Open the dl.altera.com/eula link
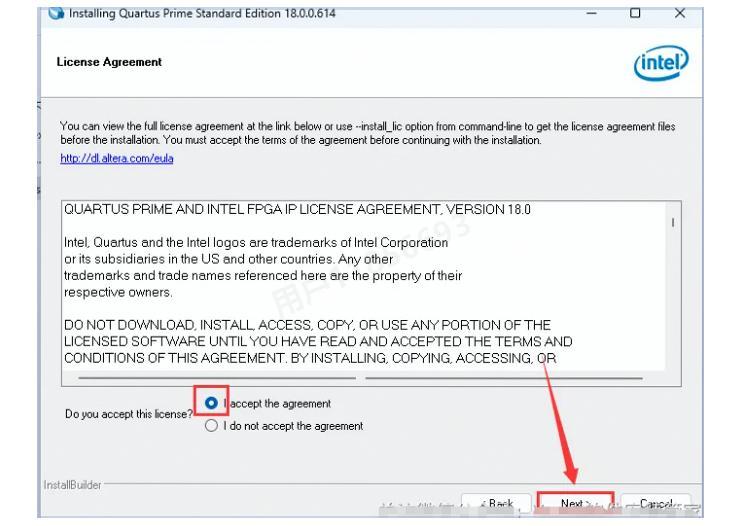The width and height of the screenshot is (742, 526). pos(117,158)
